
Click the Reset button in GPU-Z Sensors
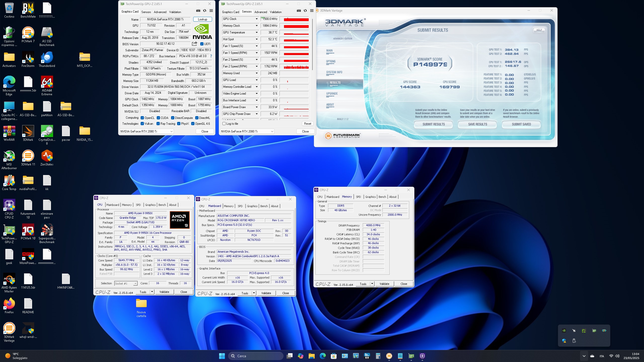pyautogui.click(x=308, y=124)
